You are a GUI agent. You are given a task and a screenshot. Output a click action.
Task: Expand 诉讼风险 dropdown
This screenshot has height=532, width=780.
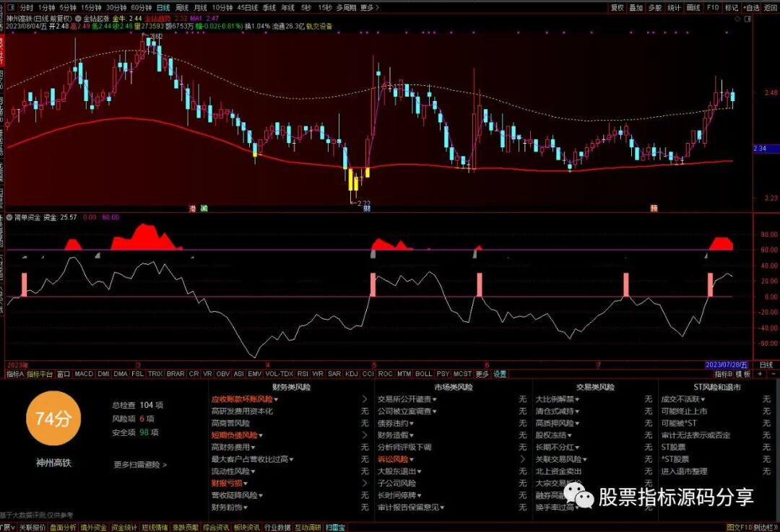click(412, 459)
